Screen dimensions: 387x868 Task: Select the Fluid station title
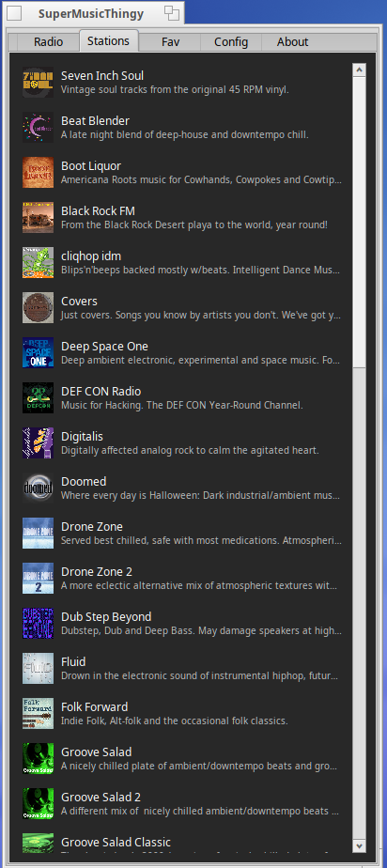click(x=73, y=662)
